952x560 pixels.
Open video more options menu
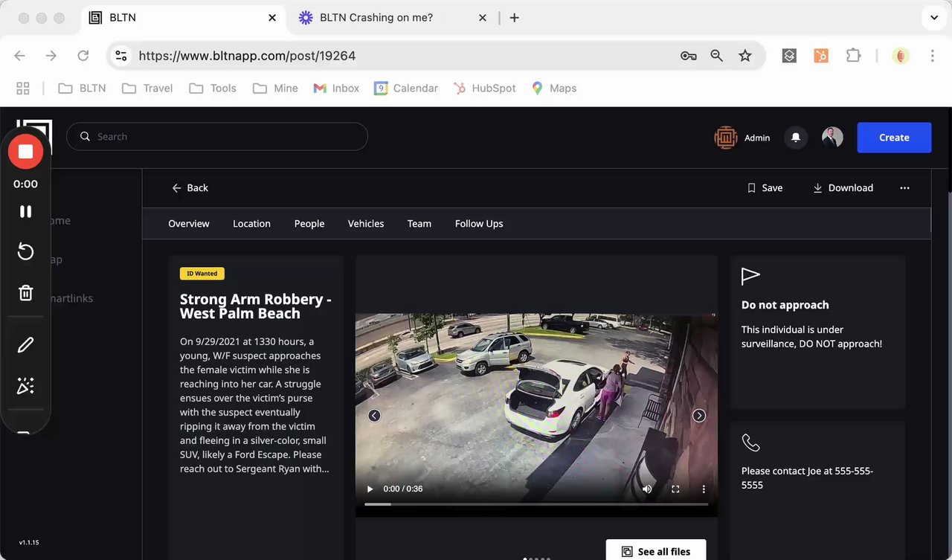coord(704,489)
